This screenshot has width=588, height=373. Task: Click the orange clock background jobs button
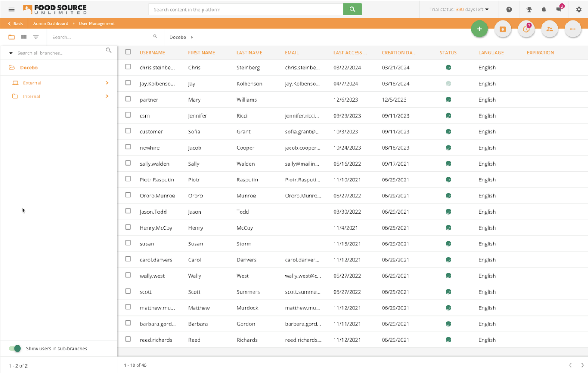click(526, 29)
